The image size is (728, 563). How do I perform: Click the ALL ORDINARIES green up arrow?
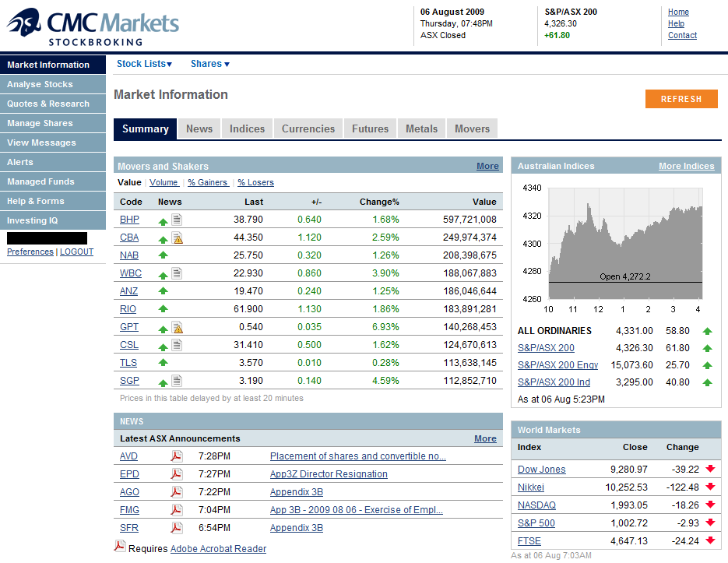[707, 331]
